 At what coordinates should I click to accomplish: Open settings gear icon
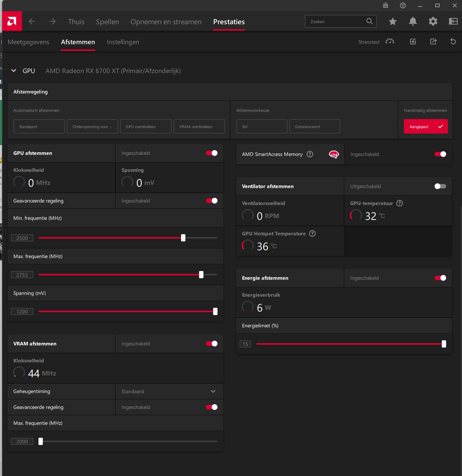pyautogui.click(x=433, y=22)
